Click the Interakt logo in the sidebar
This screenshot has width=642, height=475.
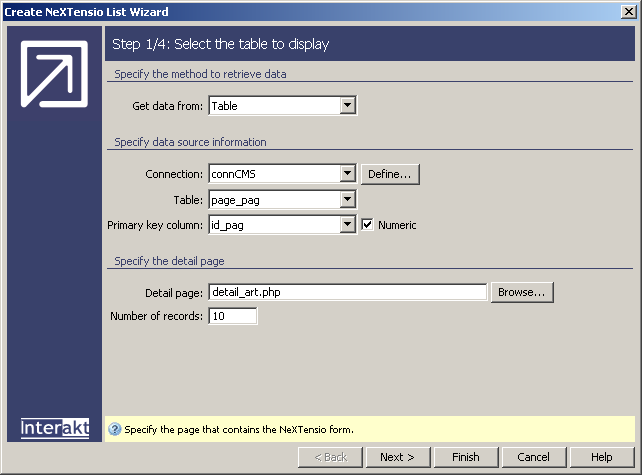(x=55, y=428)
